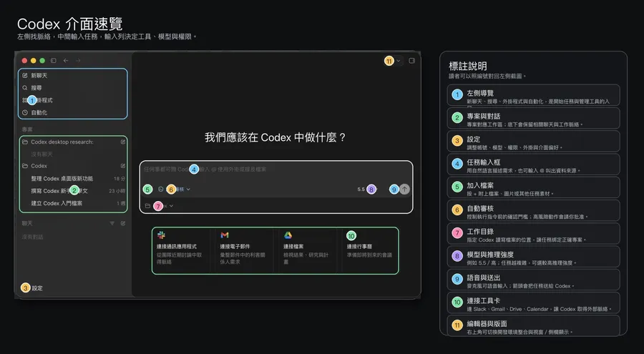Click legend title 連接工具卡

[484, 300]
